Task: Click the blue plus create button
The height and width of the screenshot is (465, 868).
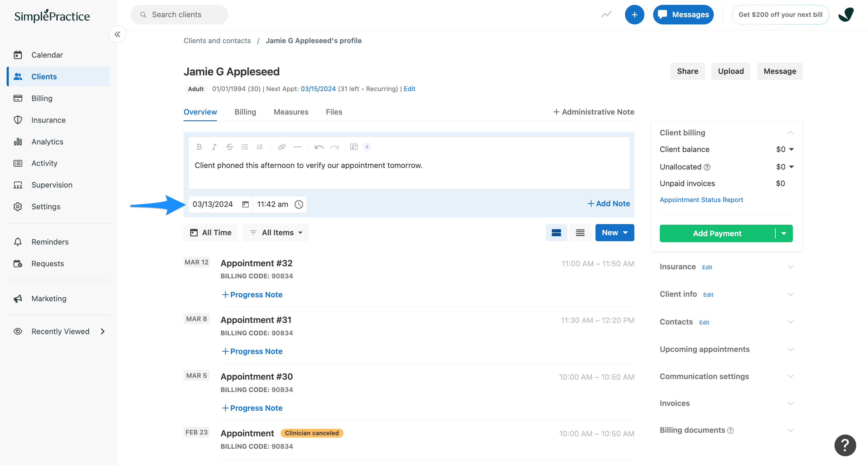Action: tap(634, 14)
